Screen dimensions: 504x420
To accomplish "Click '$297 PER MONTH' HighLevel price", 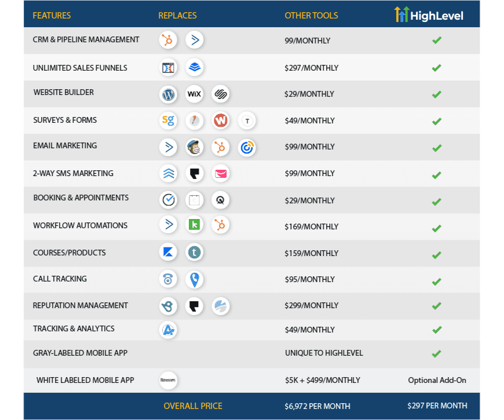I will pos(437,406).
